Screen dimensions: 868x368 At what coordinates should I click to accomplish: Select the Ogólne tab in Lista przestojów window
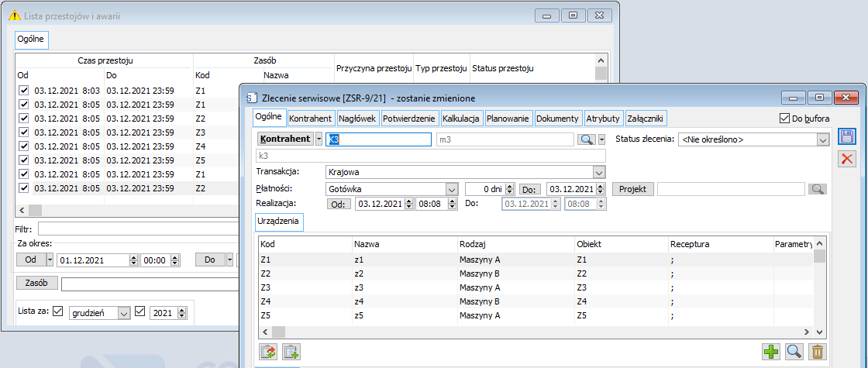coord(31,40)
